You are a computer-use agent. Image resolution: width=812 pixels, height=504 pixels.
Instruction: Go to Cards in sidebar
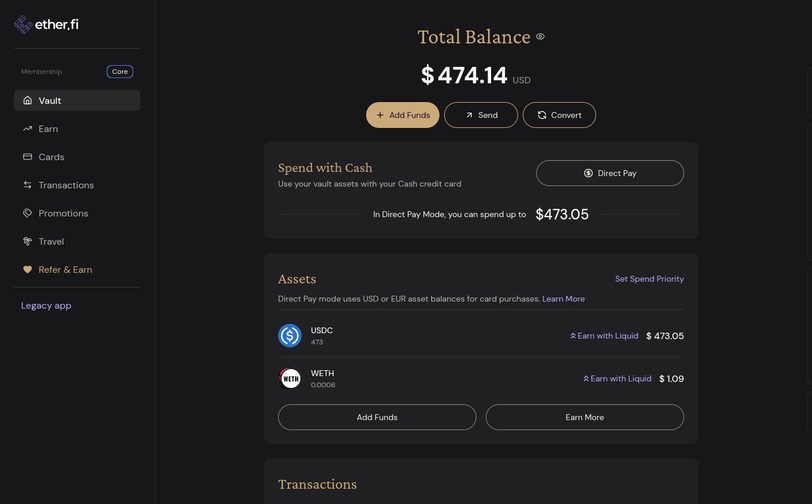(77, 157)
